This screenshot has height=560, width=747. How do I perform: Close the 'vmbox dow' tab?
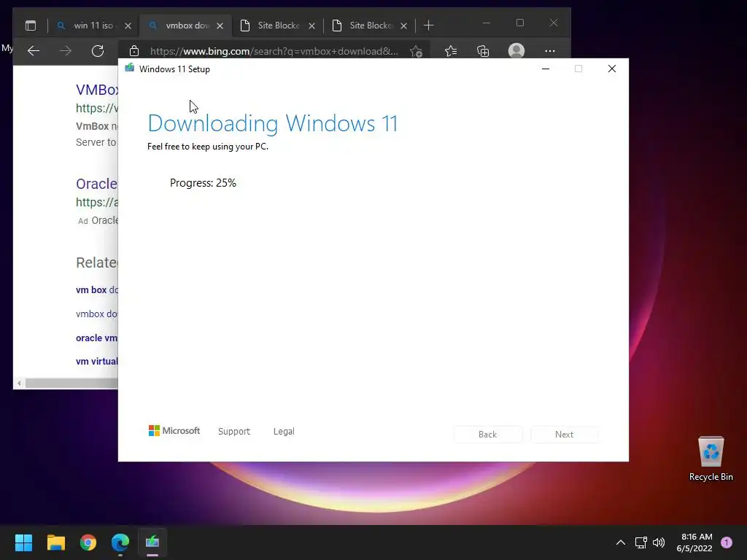click(220, 26)
